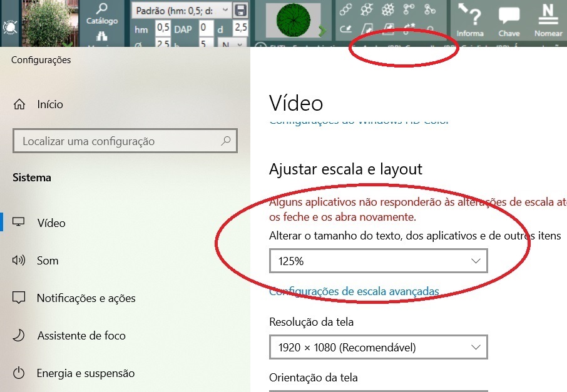Open the 1920 × 1080 resolution dropdown
The image size is (567, 392).
coord(378,347)
